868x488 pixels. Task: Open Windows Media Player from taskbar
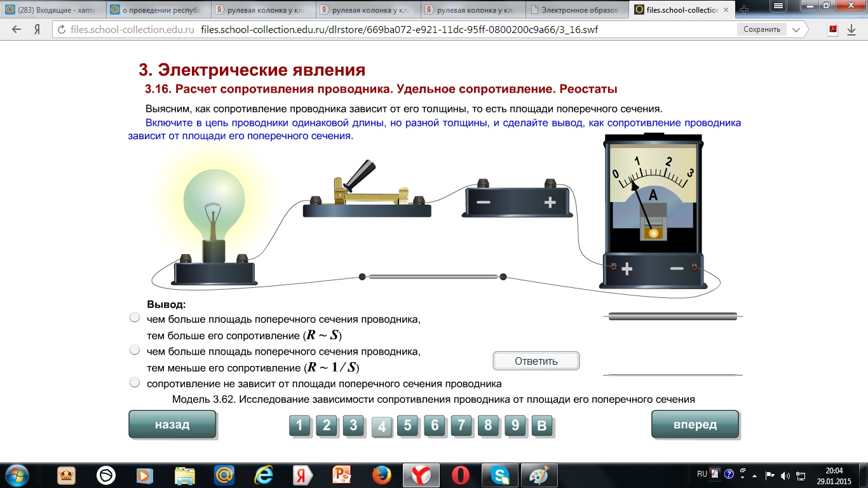[146, 475]
